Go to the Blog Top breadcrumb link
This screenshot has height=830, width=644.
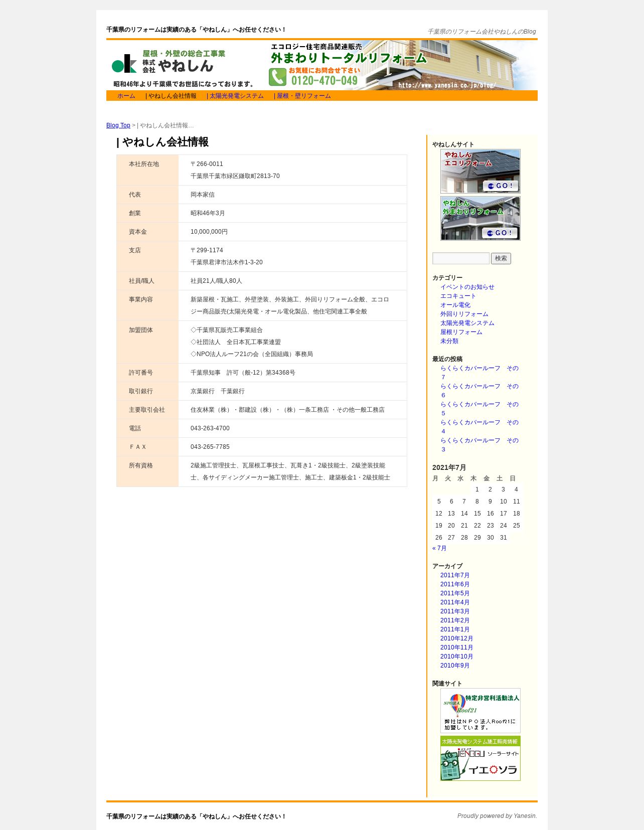pos(118,125)
